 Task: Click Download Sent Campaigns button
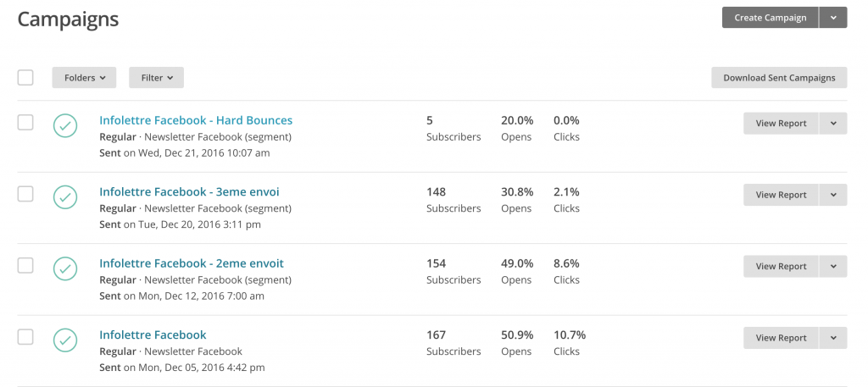pos(779,78)
